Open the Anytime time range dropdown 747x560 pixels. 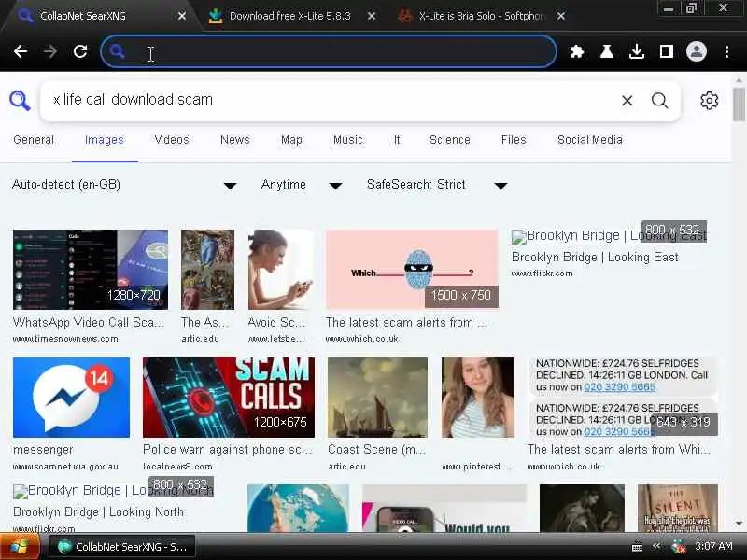[301, 185]
